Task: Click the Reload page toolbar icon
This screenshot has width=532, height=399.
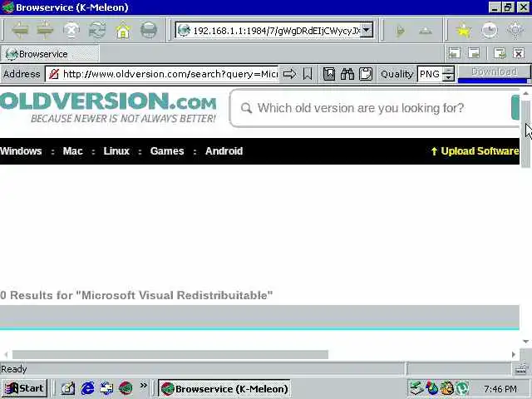Action: 97,30
